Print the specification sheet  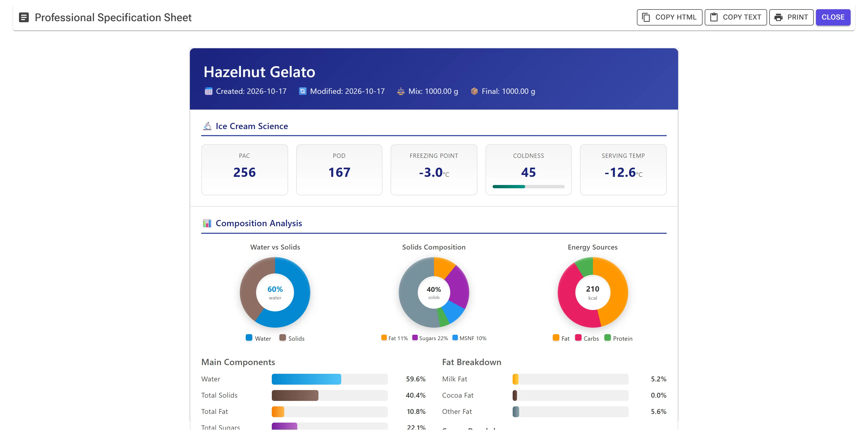791,17
